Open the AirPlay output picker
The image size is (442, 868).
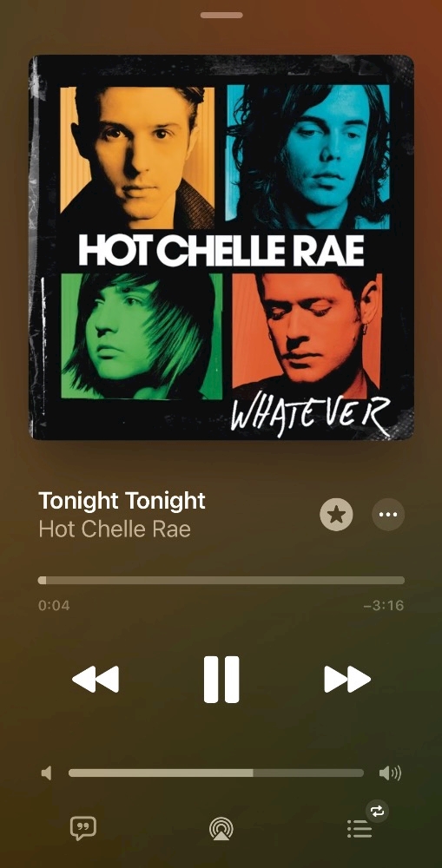click(x=221, y=829)
